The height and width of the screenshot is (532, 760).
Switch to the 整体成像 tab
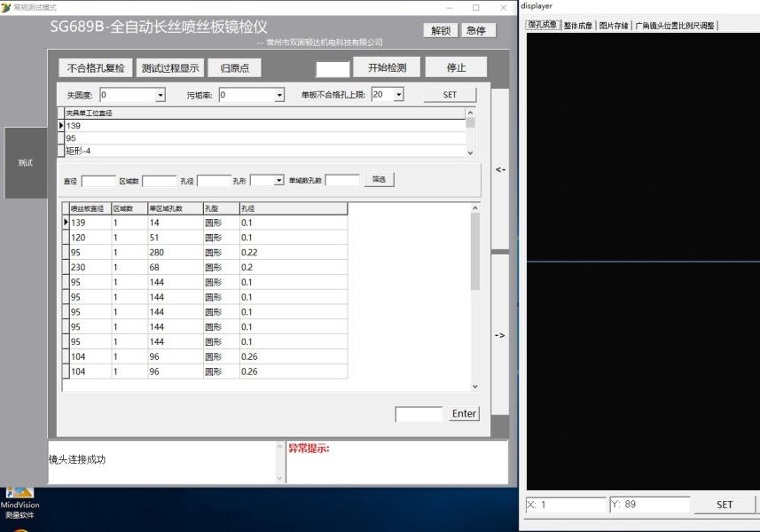(x=578, y=26)
